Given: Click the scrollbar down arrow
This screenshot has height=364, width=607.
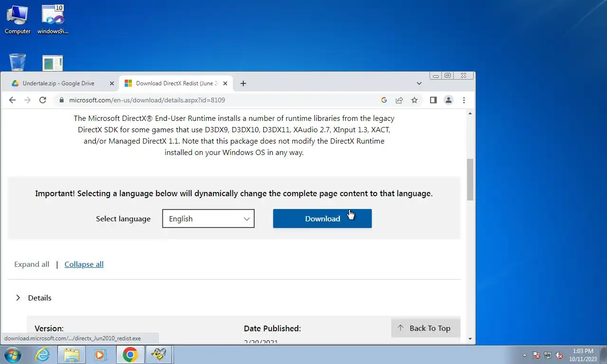Looking at the screenshot, I should (x=470, y=339).
